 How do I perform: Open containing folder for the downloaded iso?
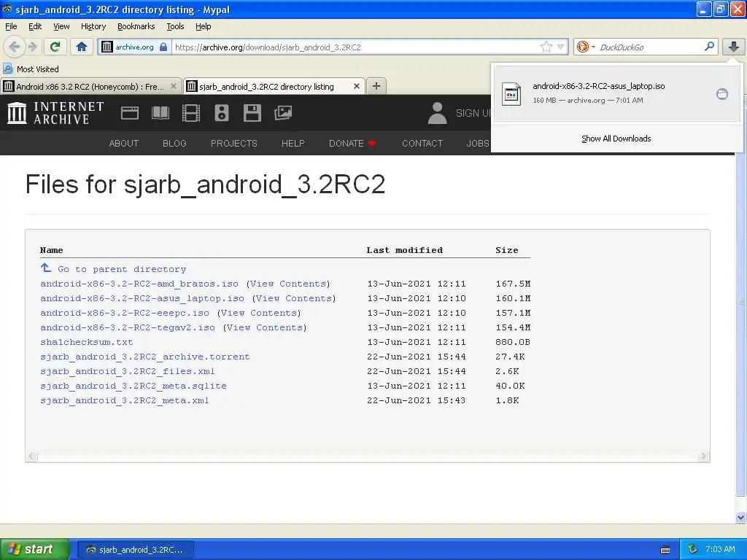(722, 94)
